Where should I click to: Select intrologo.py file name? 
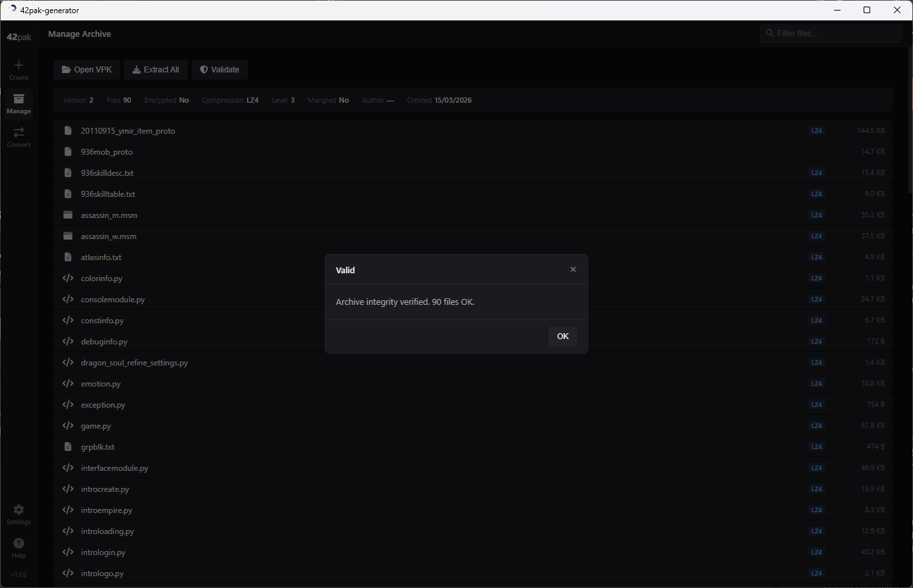[102, 574]
